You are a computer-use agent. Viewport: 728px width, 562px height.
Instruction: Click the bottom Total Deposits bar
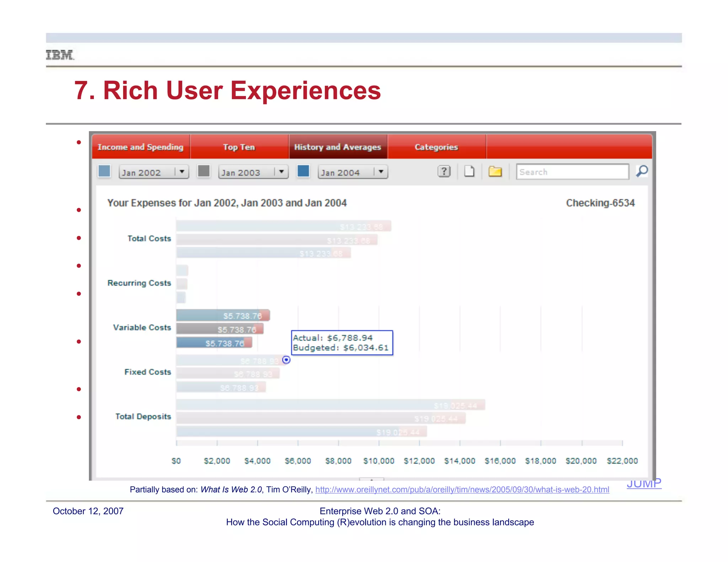click(x=301, y=432)
